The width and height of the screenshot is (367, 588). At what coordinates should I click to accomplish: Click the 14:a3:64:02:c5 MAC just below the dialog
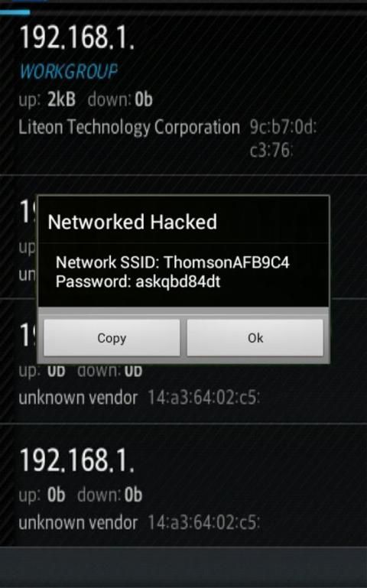coord(203,398)
